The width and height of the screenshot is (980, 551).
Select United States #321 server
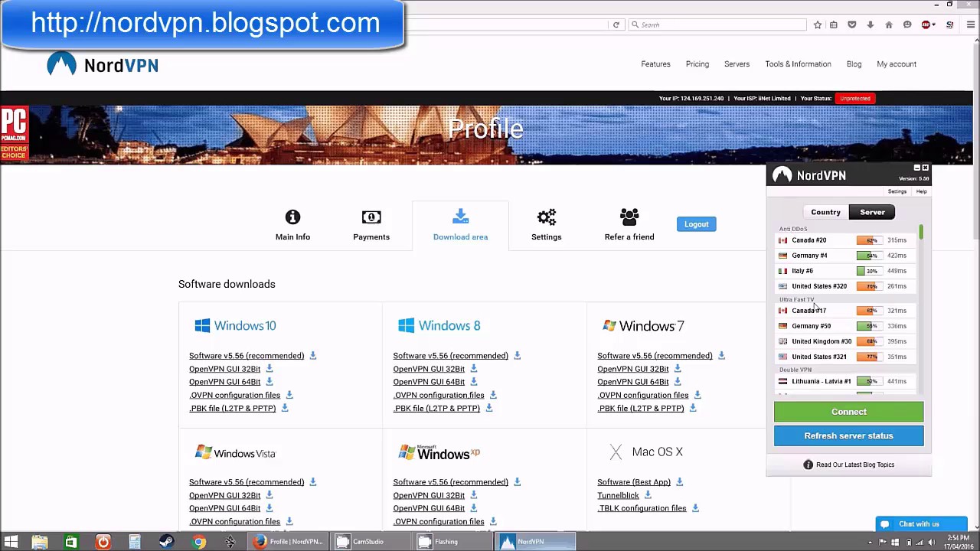[x=844, y=357]
